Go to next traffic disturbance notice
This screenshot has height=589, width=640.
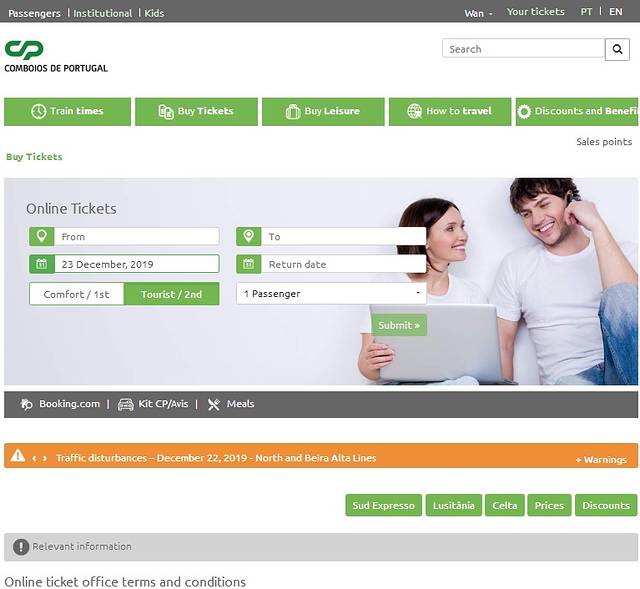(x=44, y=458)
